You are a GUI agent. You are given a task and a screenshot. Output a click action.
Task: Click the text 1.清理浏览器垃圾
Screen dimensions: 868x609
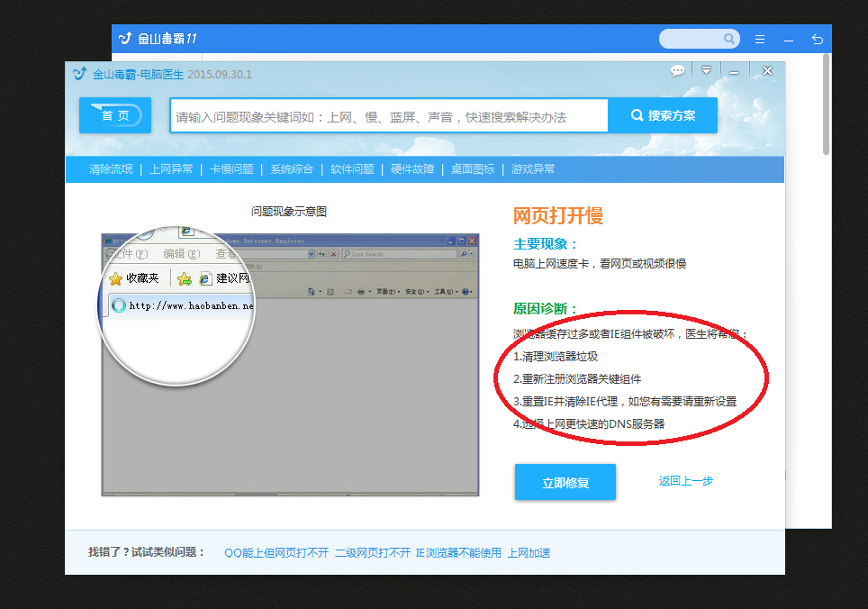556,357
